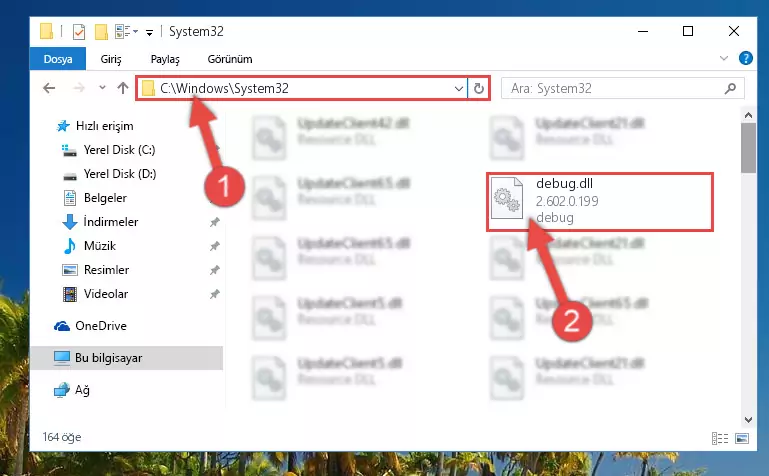Click the scrollbar down arrow
This screenshot has height=476, width=769.
coord(748,420)
